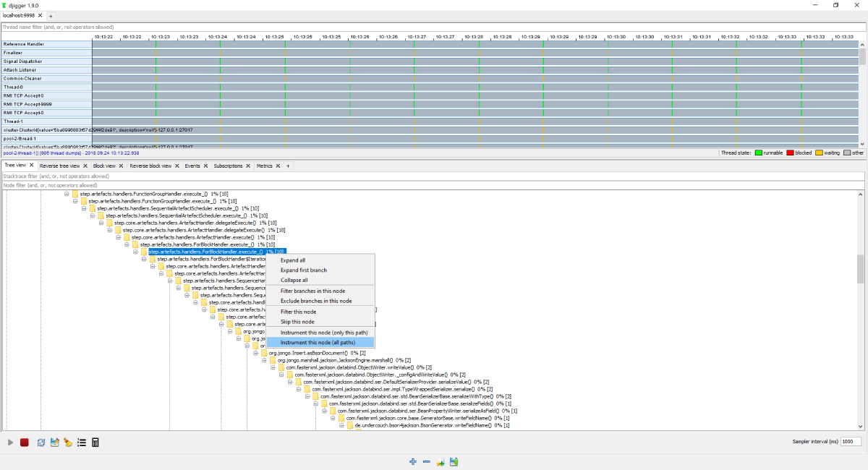Open the Metrics tab
The image size is (868, 470).
point(265,166)
